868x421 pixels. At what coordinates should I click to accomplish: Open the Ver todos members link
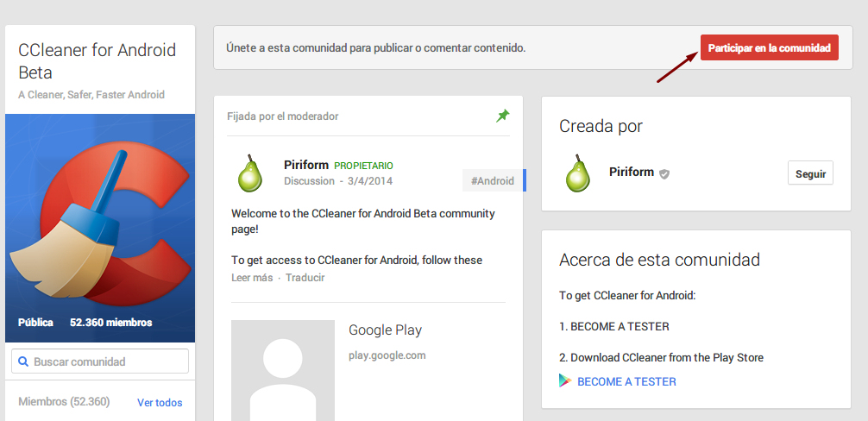coord(160,403)
